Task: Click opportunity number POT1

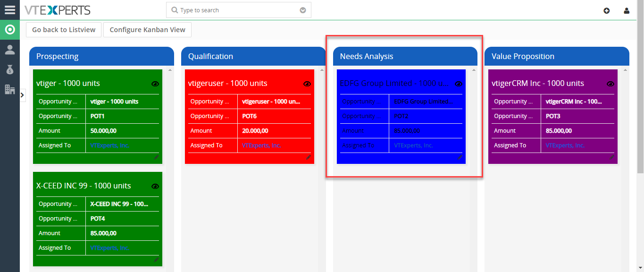Action: (98, 116)
